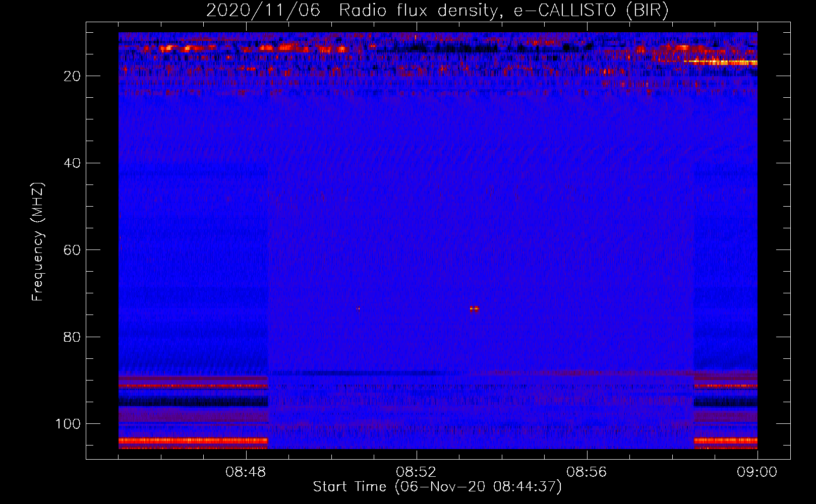Click the "08:56" time tick label

coord(587,472)
